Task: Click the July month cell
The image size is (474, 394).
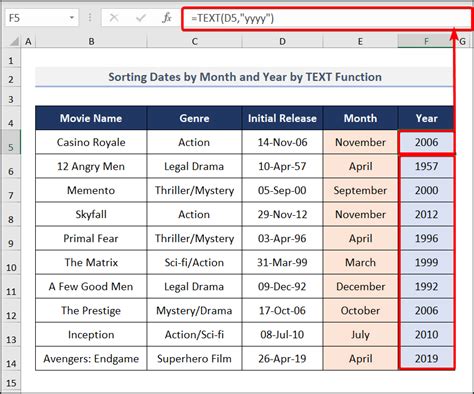Action: (x=360, y=334)
